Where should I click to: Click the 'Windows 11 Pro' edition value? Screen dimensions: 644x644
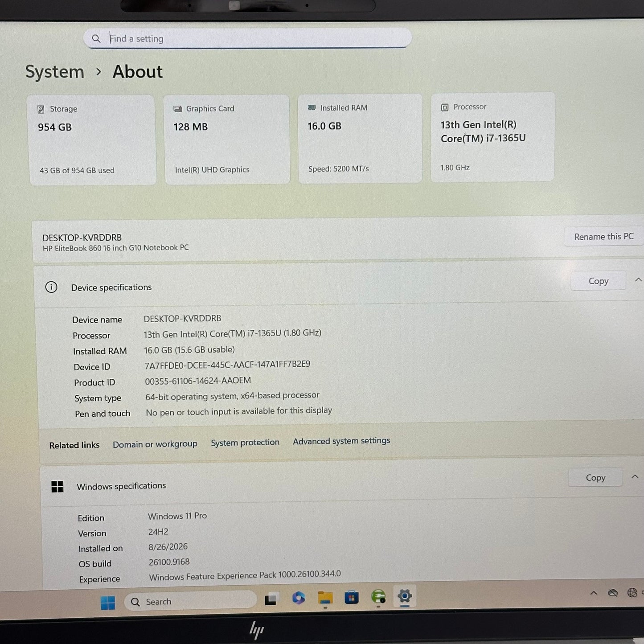click(177, 516)
